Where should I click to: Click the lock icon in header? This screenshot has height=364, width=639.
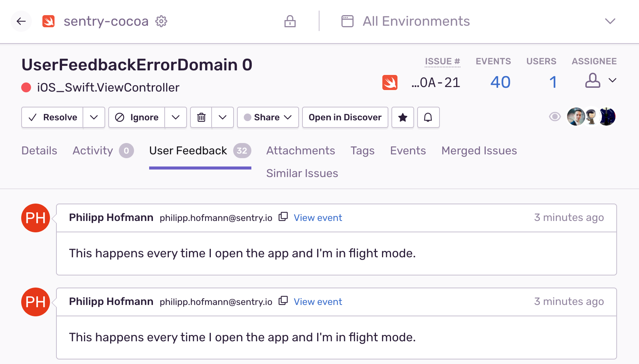[290, 21]
